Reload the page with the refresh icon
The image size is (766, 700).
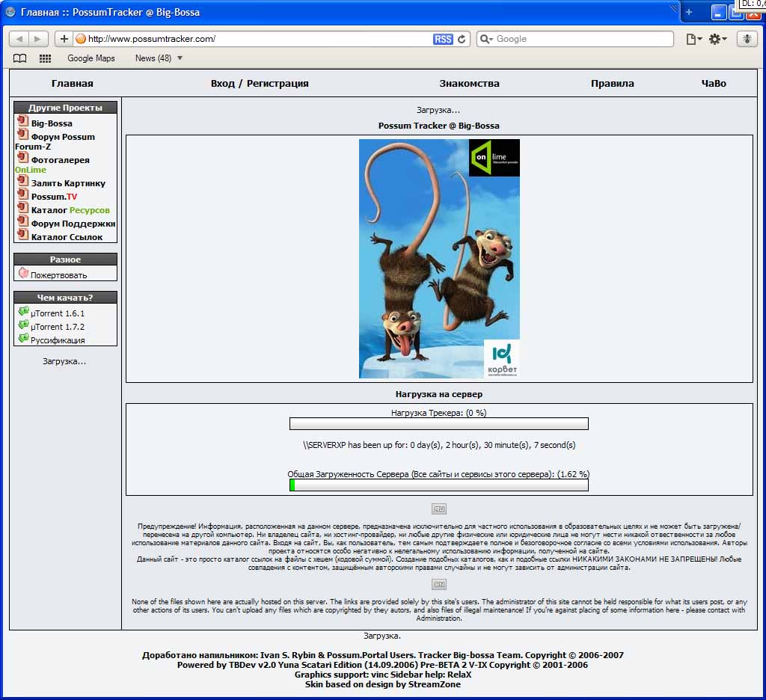462,39
